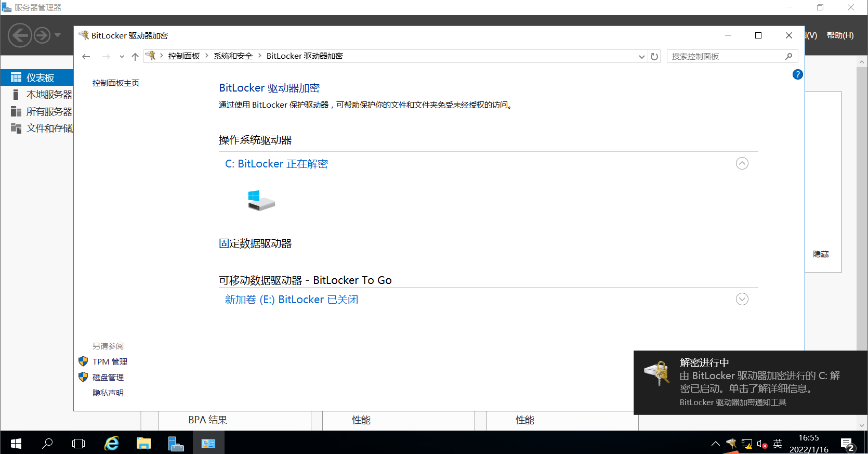Image resolution: width=868 pixels, height=454 pixels.
Task: Select 仪表板 in Server Manager sidebar
Action: point(37,77)
